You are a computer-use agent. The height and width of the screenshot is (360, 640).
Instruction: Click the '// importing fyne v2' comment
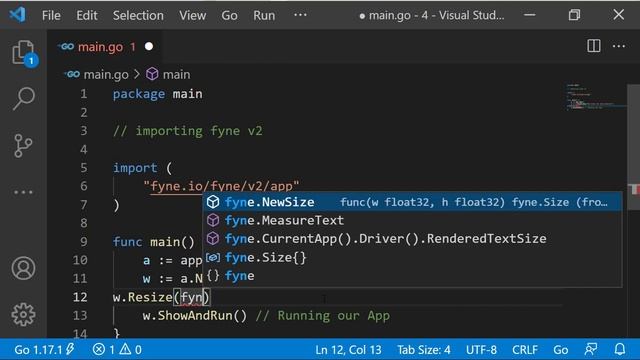[188, 131]
